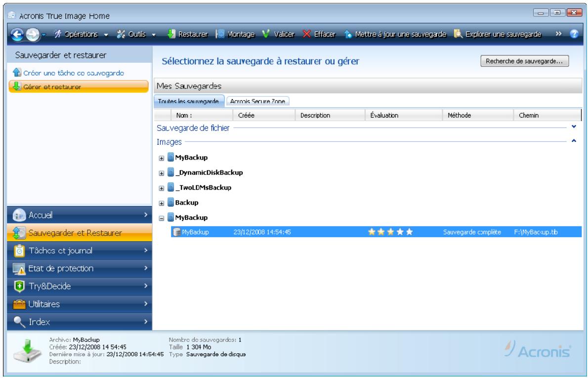Image resolution: width=588 pixels, height=378 pixels.
Task: Click the forward navigation arrow
Action: pos(33,35)
